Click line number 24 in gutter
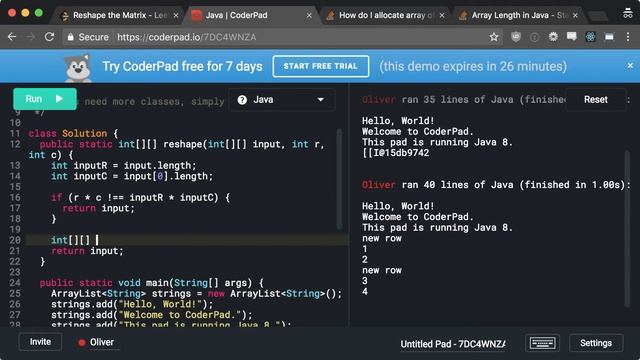Image resolution: width=640 pixels, height=360 pixels. tap(15, 283)
